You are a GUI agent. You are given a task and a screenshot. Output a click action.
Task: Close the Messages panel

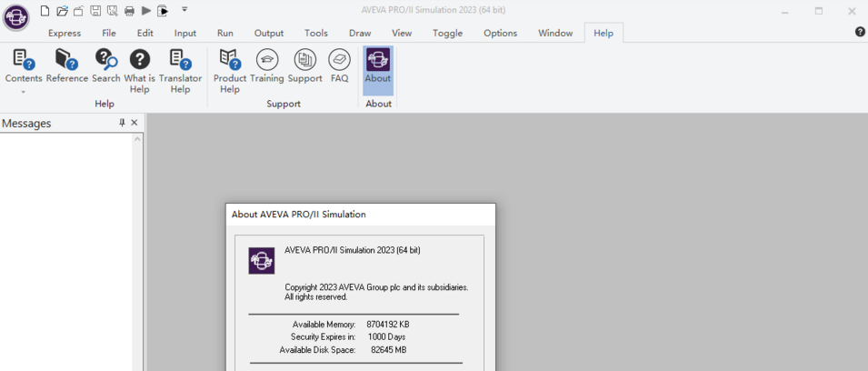134,123
